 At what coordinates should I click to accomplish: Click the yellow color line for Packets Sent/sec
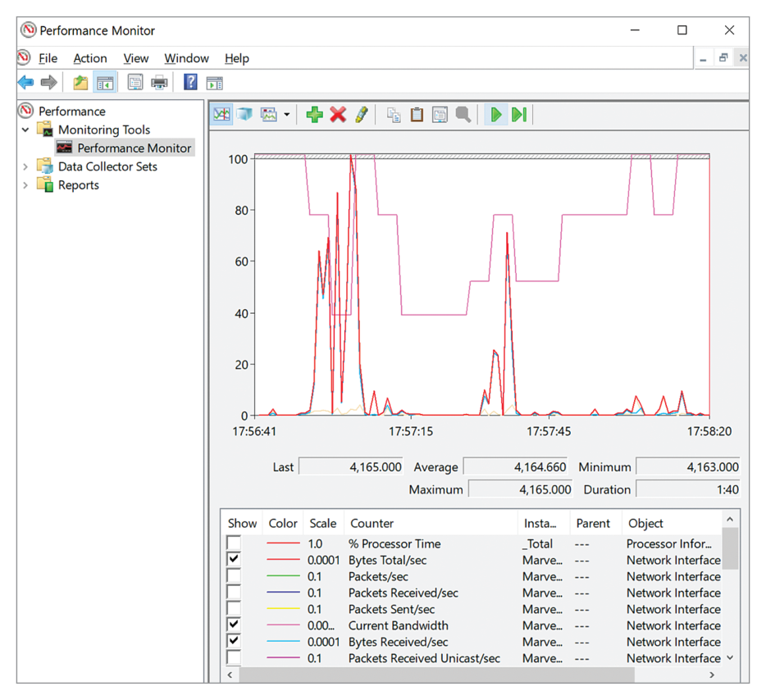point(283,609)
